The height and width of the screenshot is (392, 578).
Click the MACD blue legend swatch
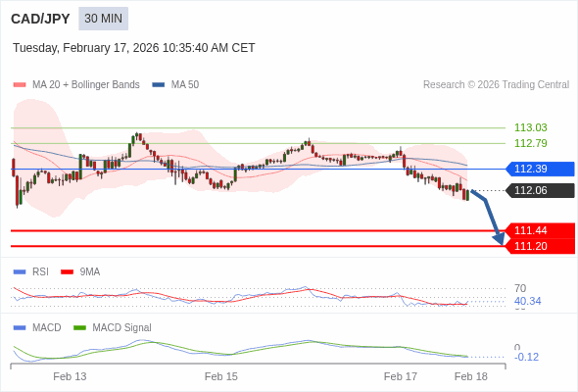20,328
